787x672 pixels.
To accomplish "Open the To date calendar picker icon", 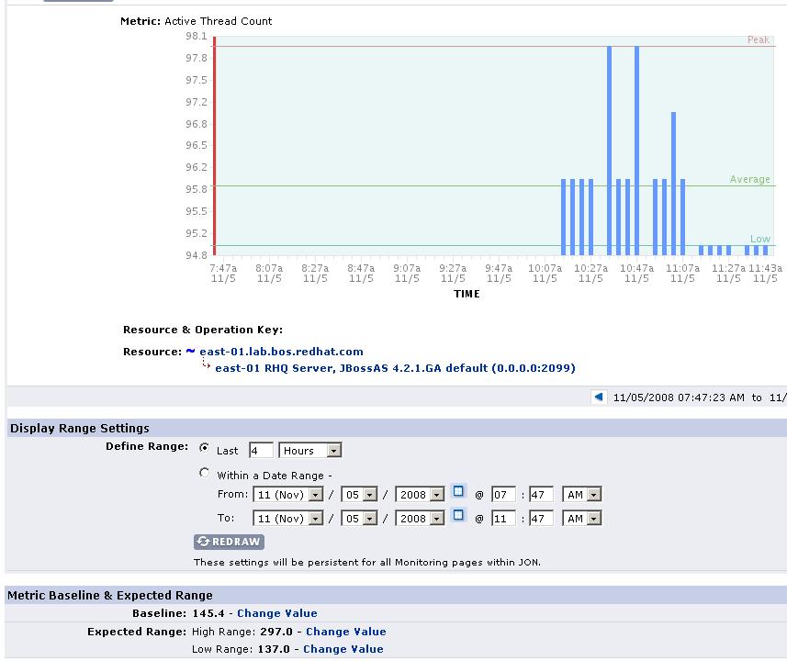I will (x=458, y=515).
